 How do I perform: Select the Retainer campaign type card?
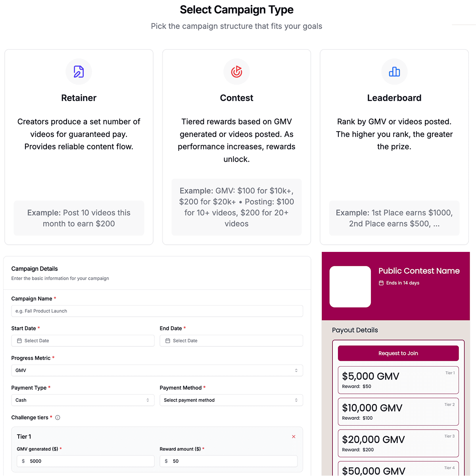click(79, 147)
